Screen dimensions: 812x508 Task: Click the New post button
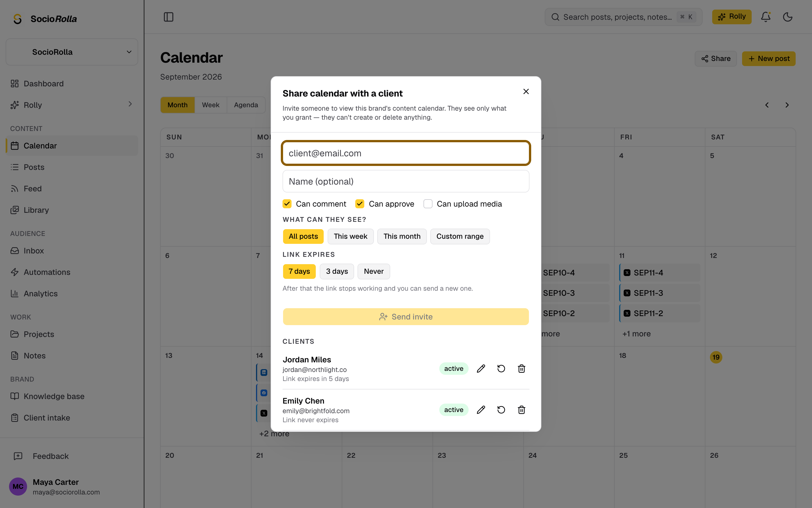[x=768, y=59]
